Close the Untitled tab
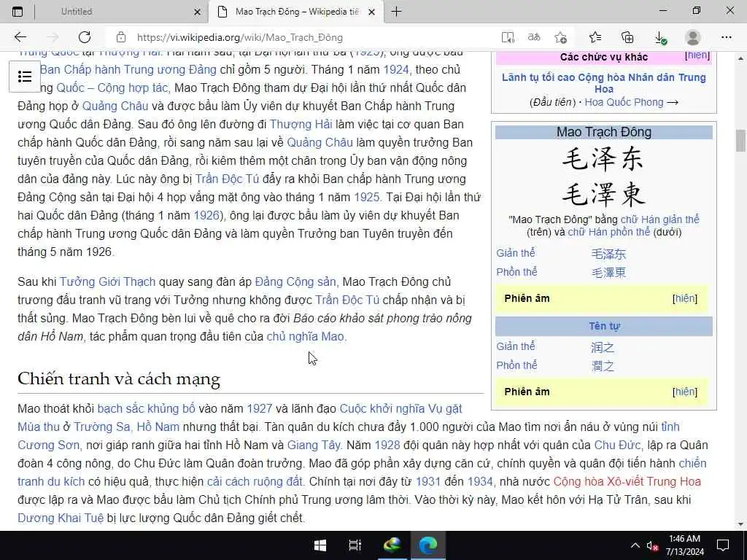 [197, 12]
